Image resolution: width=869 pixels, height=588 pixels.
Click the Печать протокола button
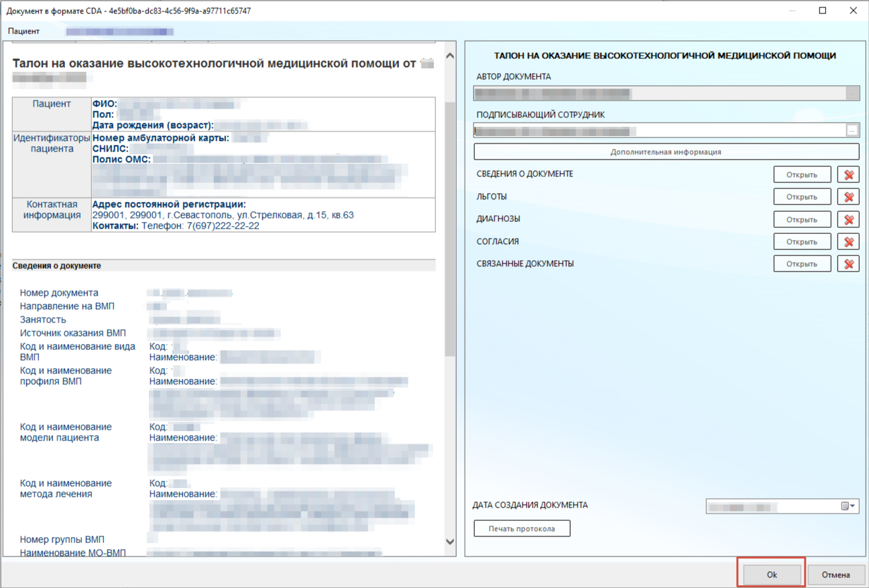522,528
